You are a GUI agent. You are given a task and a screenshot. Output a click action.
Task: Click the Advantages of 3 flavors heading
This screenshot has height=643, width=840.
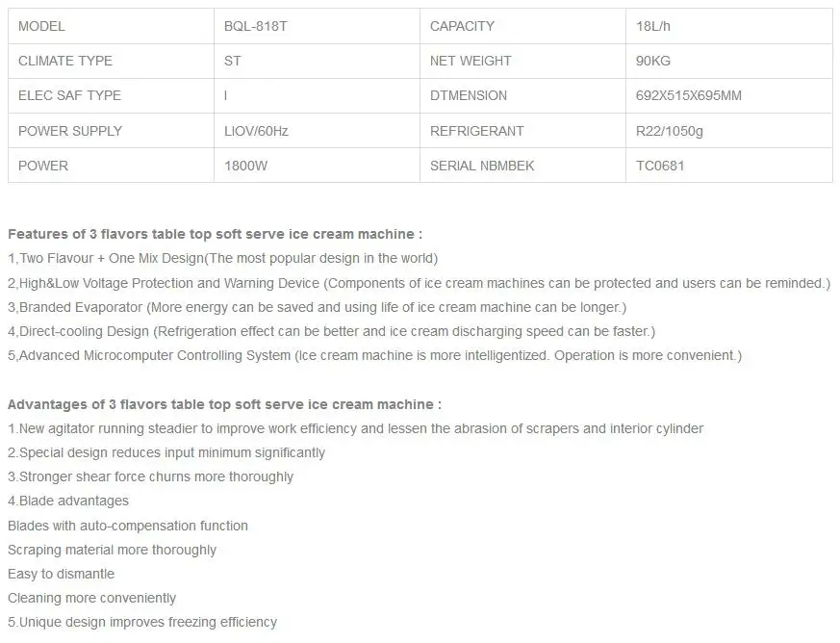224,404
